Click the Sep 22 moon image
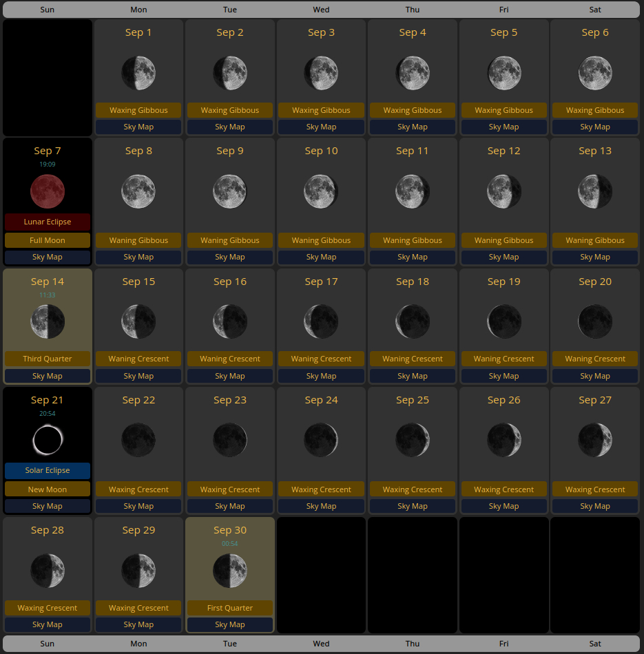 (x=138, y=440)
